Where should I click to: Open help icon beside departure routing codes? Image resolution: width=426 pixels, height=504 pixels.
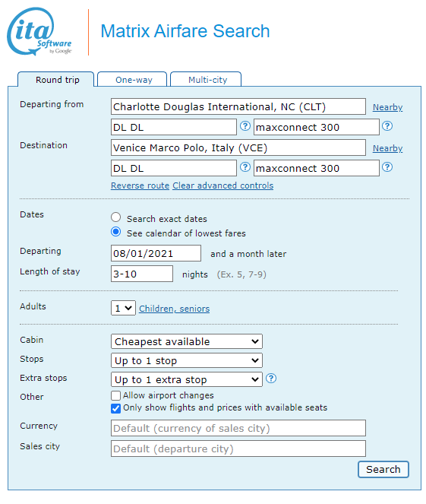click(x=245, y=126)
